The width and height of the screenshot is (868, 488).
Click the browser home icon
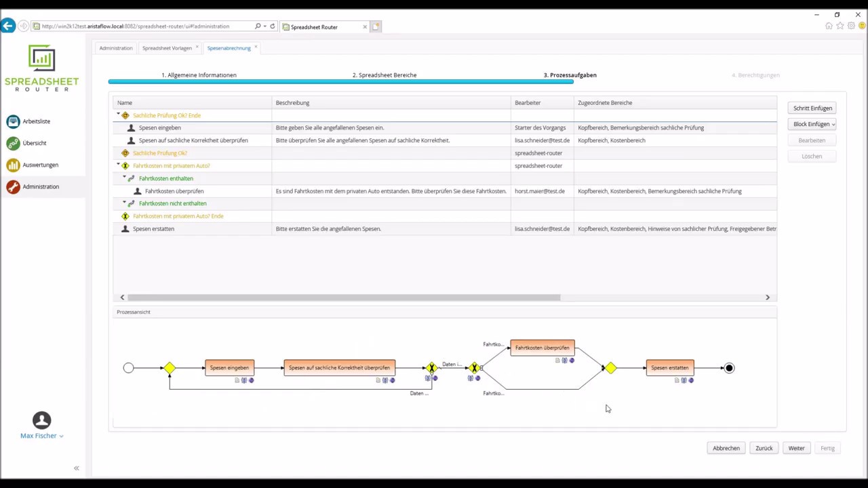(829, 26)
